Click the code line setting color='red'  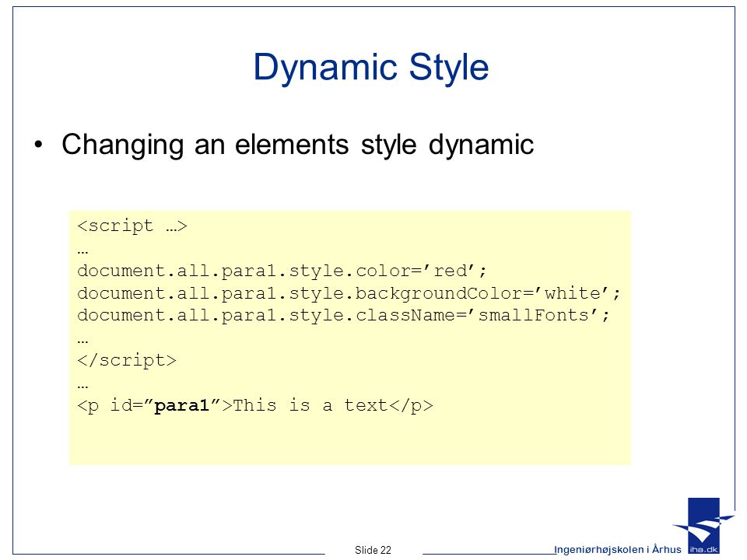tap(282, 271)
